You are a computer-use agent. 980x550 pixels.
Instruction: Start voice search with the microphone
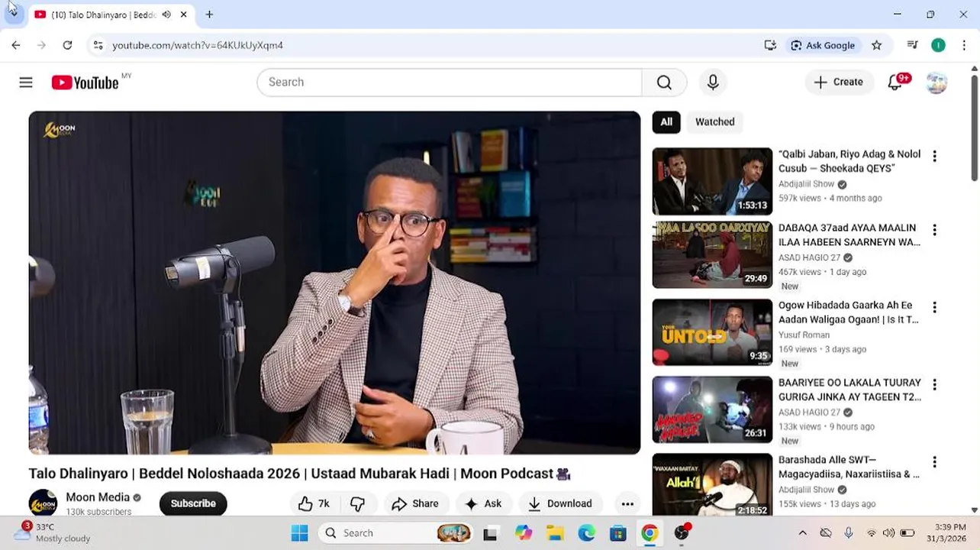tap(713, 82)
